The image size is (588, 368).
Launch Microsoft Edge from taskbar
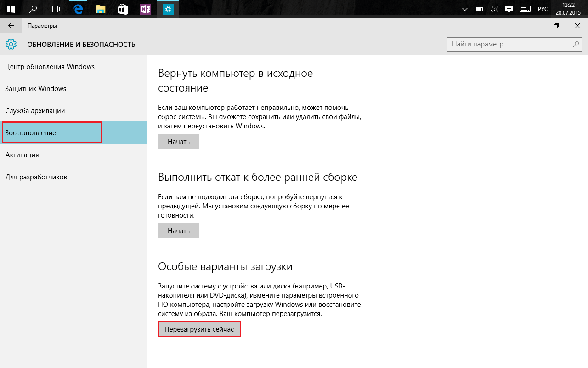pyautogui.click(x=78, y=9)
